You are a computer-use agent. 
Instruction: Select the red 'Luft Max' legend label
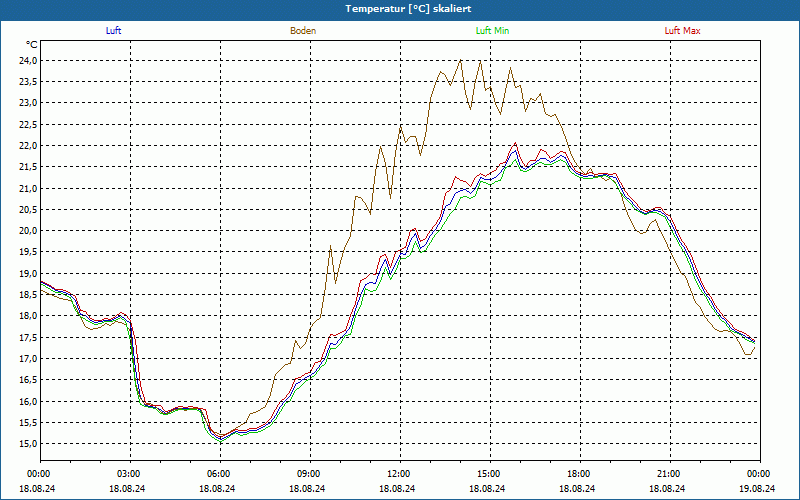(682, 31)
